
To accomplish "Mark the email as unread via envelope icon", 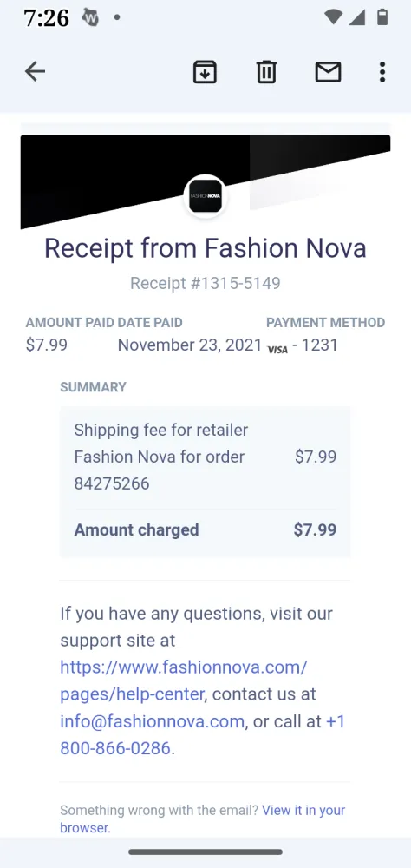I will tap(328, 72).
